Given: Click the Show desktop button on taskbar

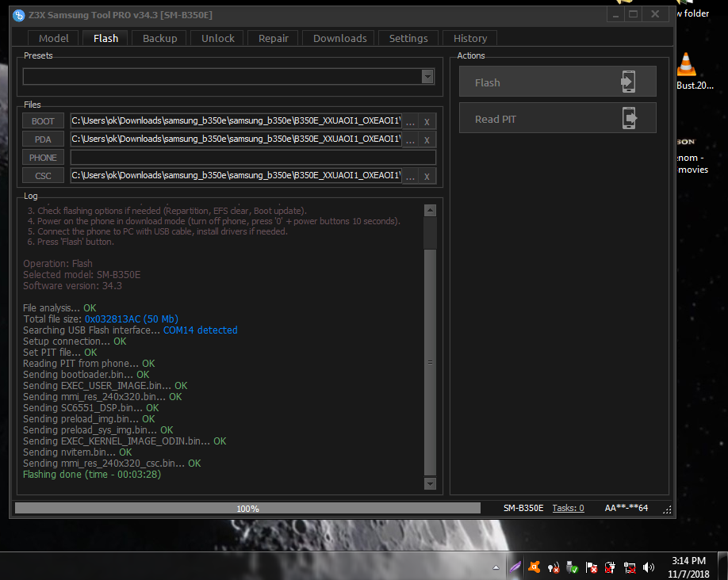Looking at the screenshot, I should pyautogui.click(x=723, y=566).
